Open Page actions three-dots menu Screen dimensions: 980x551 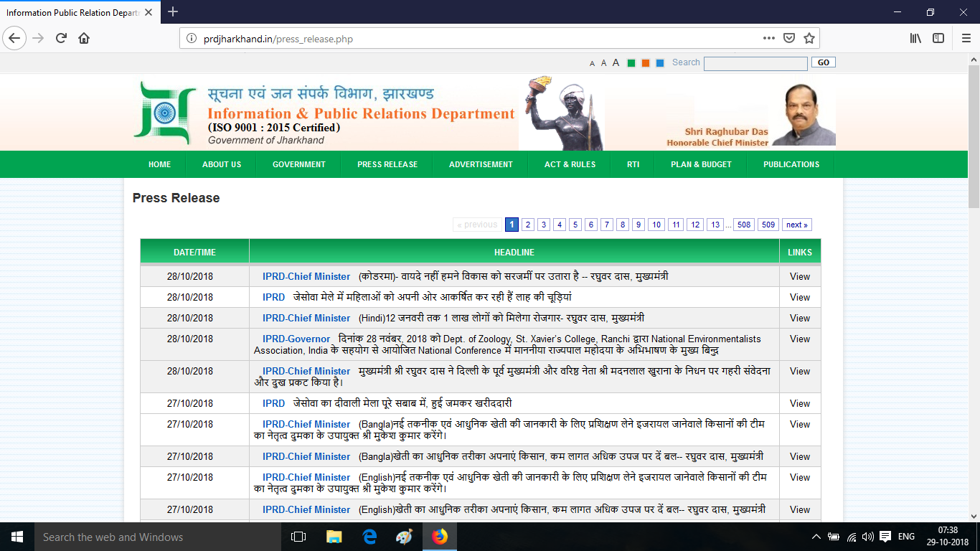click(768, 38)
